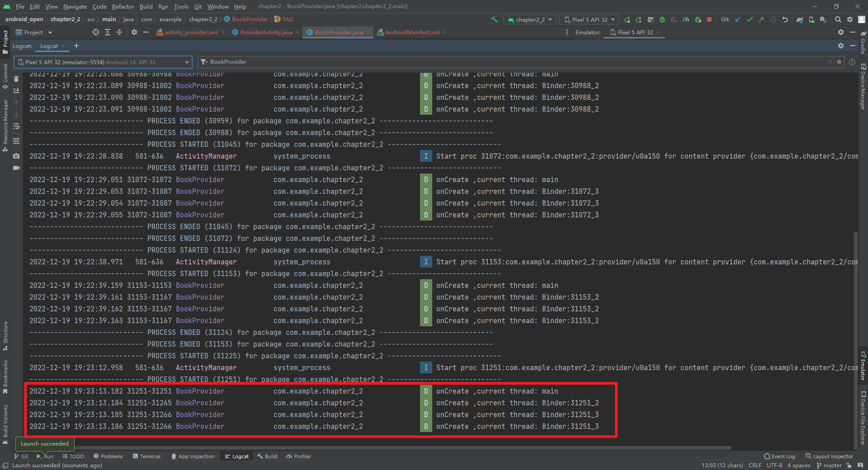Open CRLF line separator selector
This screenshot has height=470, width=868.
(x=755, y=465)
